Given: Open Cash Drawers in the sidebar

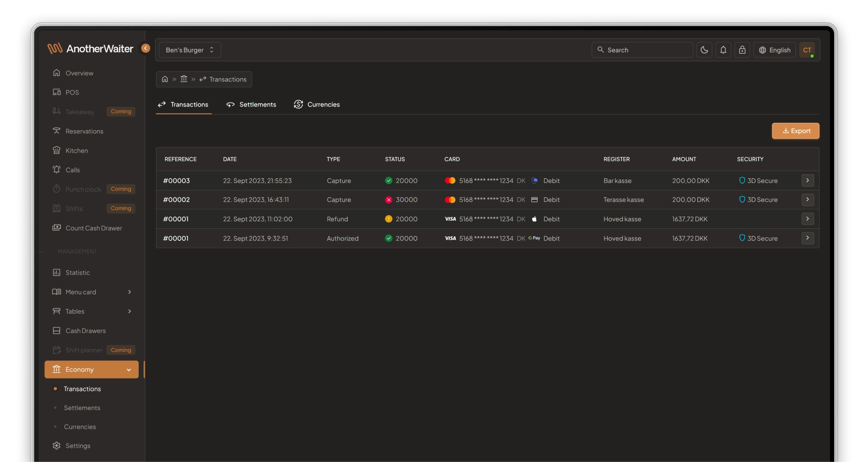Looking at the screenshot, I should 92,331.
